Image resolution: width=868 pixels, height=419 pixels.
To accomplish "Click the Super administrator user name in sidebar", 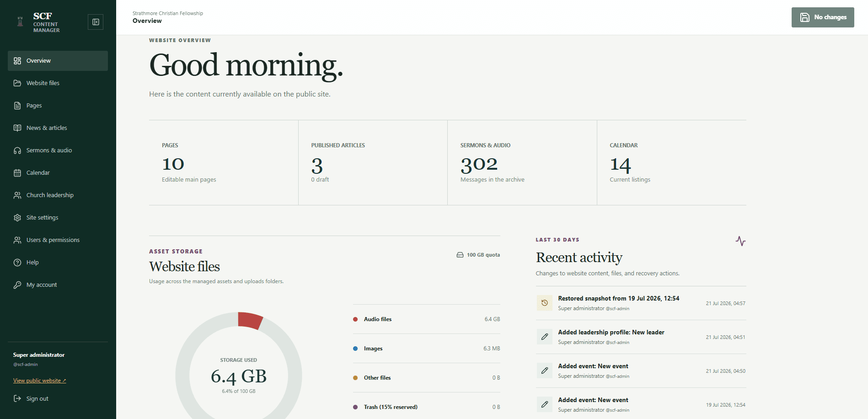I will click(39, 355).
